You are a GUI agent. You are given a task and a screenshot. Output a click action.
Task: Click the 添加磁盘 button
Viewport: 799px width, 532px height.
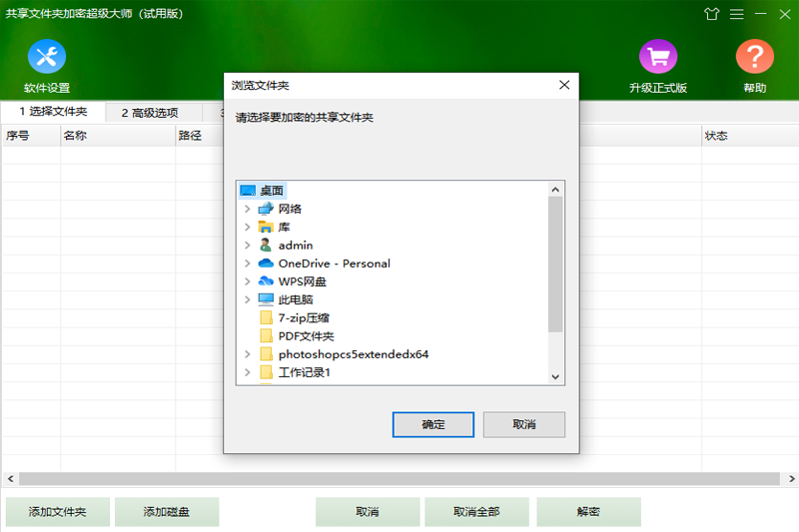pyautogui.click(x=167, y=512)
